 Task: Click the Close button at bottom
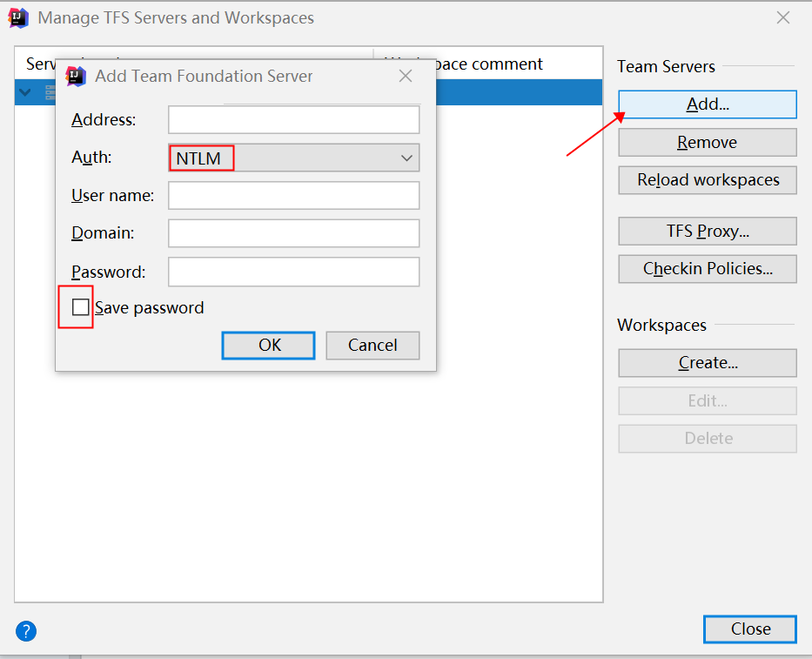(750, 629)
